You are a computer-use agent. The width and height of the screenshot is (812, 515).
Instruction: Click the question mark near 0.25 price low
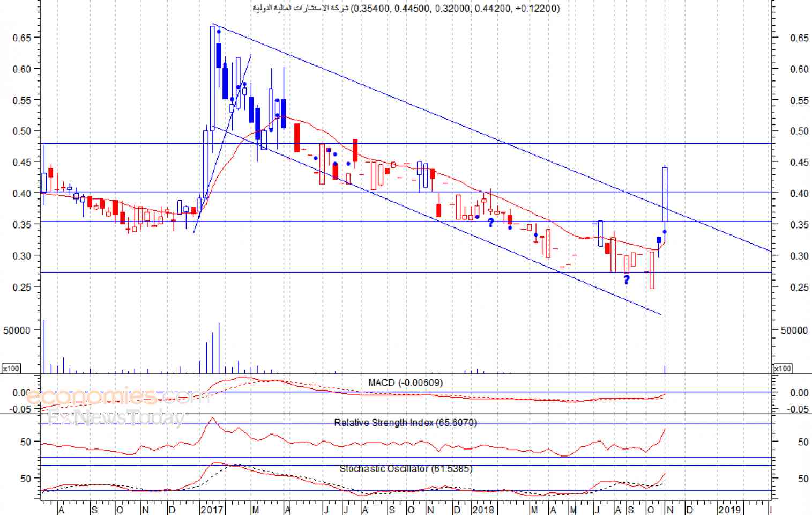point(627,279)
